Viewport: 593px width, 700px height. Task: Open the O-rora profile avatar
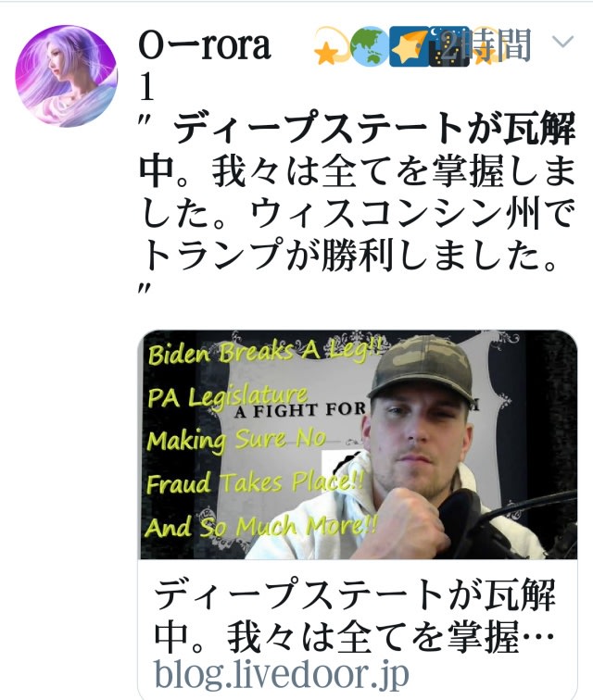[x=66, y=76]
